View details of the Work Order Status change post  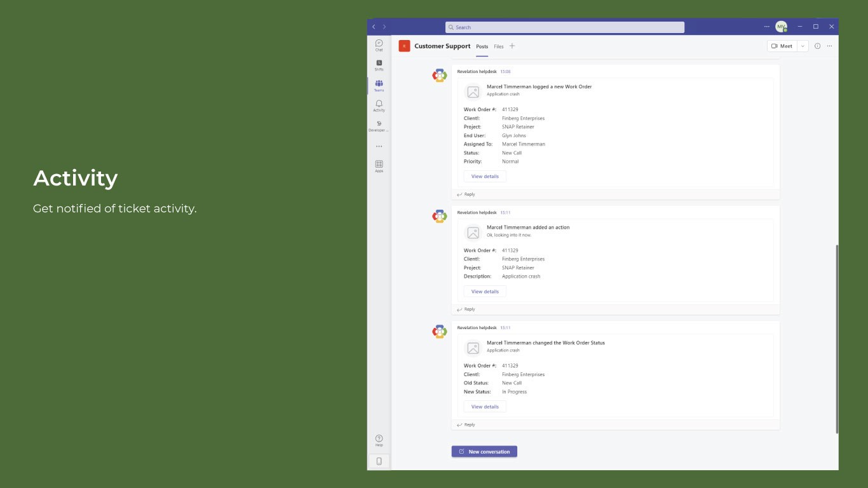pos(485,407)
